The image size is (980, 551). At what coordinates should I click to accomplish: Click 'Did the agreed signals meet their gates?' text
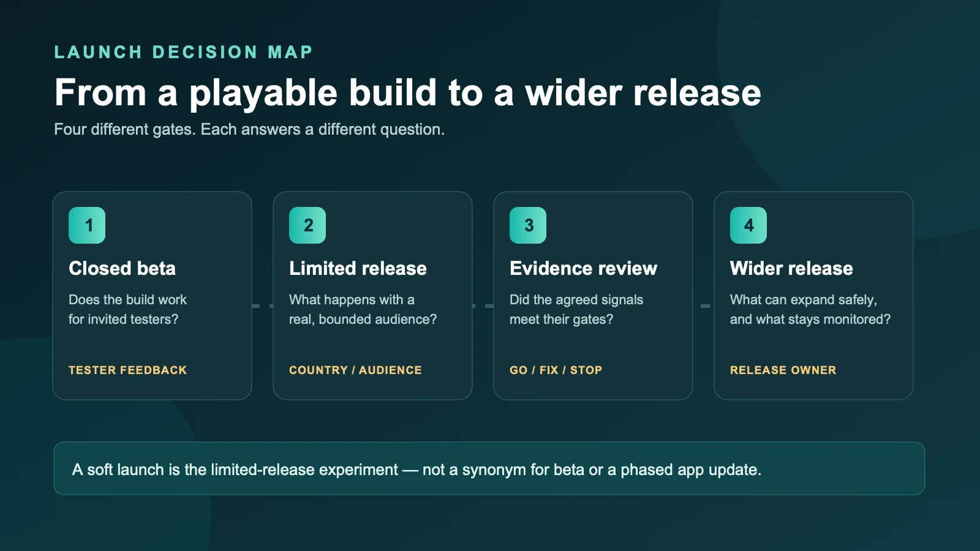(x=576, y=309)
